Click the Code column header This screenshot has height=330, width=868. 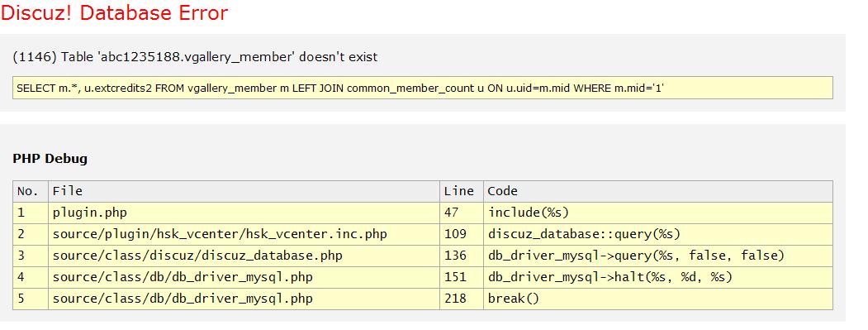(x=658, y=191)
